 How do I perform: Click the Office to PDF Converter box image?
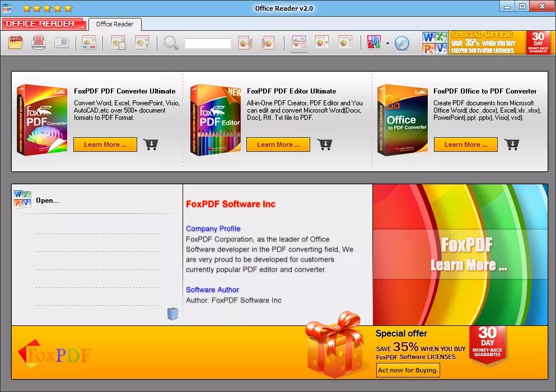[402, 120]
